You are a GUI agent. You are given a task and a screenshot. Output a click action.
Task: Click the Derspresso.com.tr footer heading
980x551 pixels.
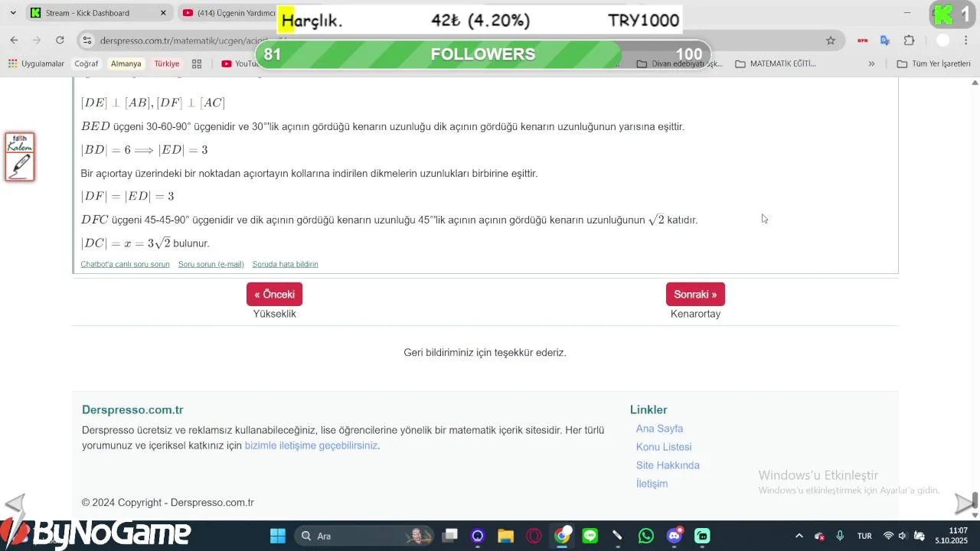coord(132,409)
